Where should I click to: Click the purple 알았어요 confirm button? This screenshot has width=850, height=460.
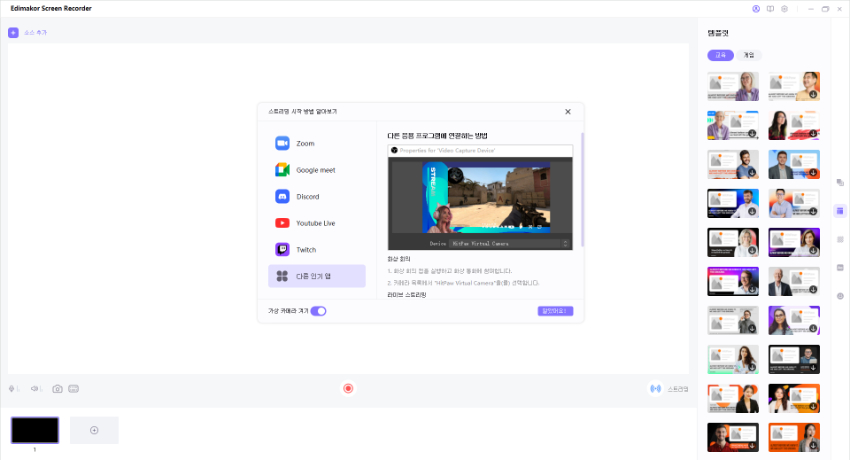click(555, 311)
